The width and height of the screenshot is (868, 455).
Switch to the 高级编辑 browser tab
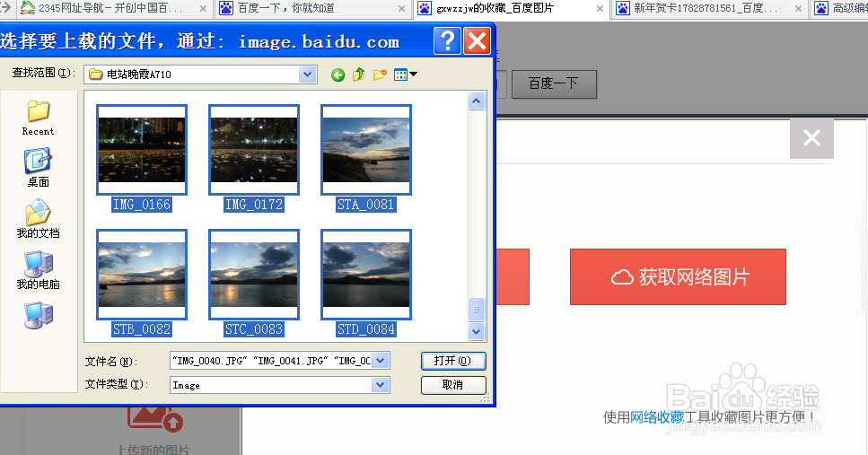click(840, 8)
